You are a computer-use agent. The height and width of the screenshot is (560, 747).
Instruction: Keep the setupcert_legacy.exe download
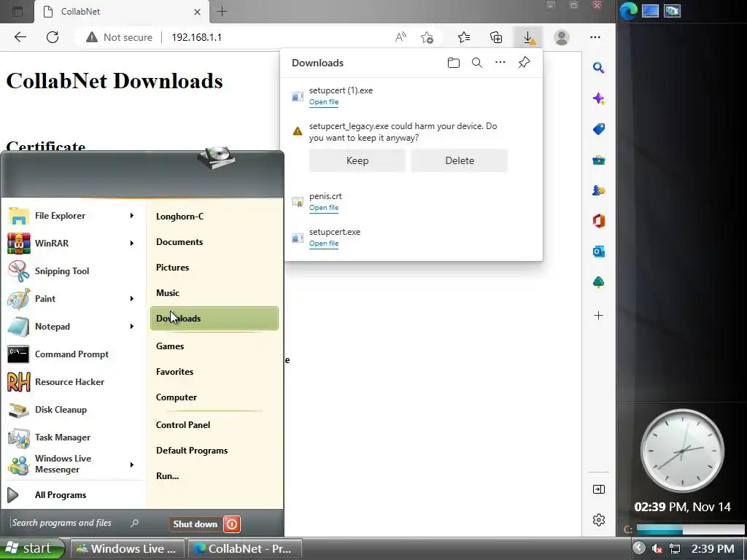tap(357, 160)
